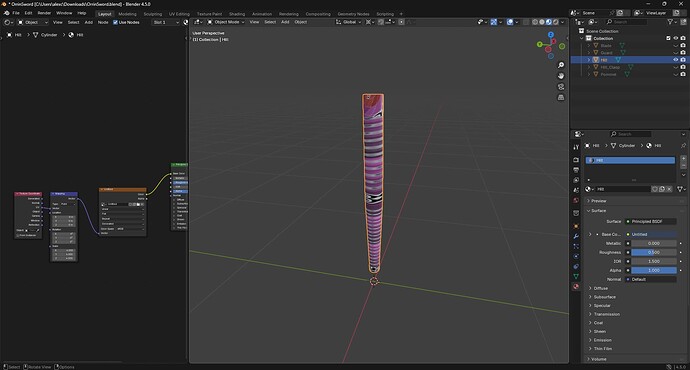Open the Object properties tab icon
Image resolution: width=690 pixels, height=370 pixels.
pyautogui.click(x=576, y=226)
